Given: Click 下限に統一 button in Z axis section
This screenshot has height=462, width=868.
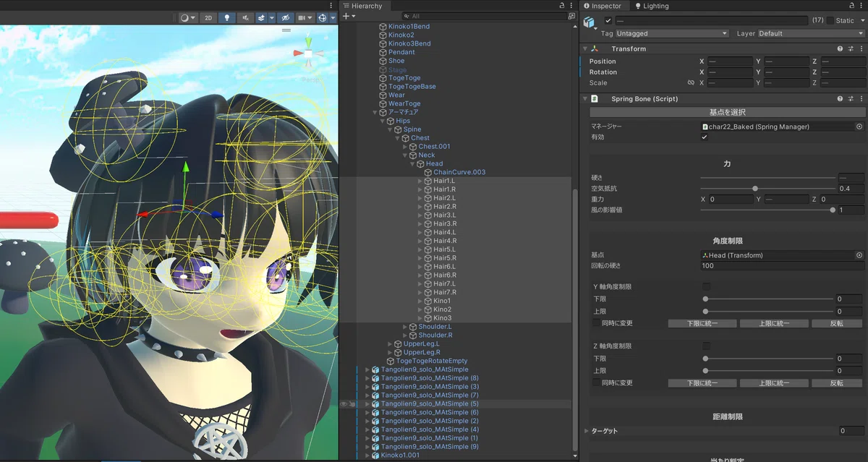Looking at the screenshot, I should point(702,382).
